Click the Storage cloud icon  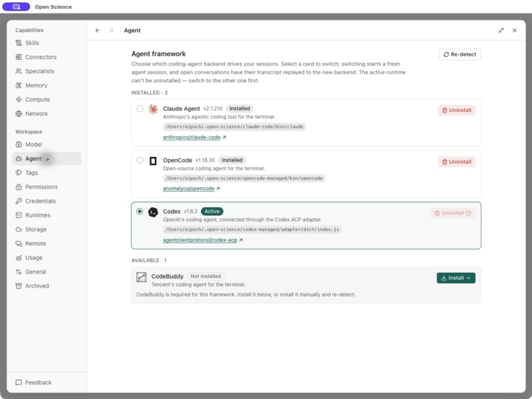pos(19,229)
